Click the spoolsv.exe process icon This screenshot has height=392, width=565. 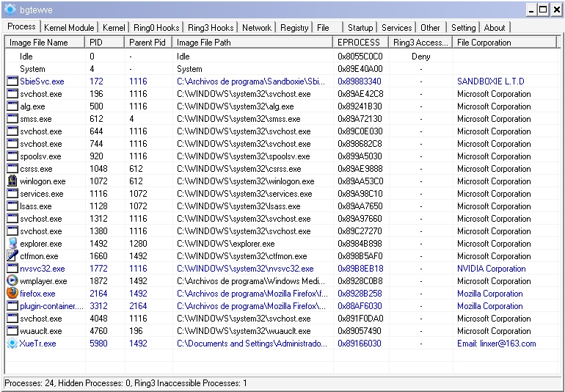click(x=12, y=156)
